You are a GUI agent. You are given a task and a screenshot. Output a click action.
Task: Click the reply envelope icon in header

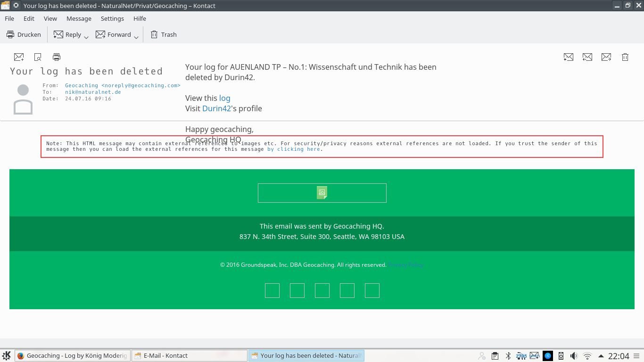(569, 57)
